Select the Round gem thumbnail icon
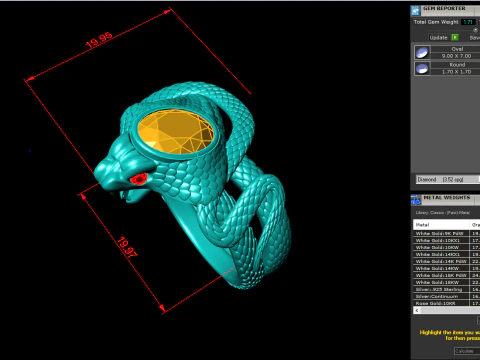Image resolution: width=480 pixels, height=360 pixels. (422, 68)
